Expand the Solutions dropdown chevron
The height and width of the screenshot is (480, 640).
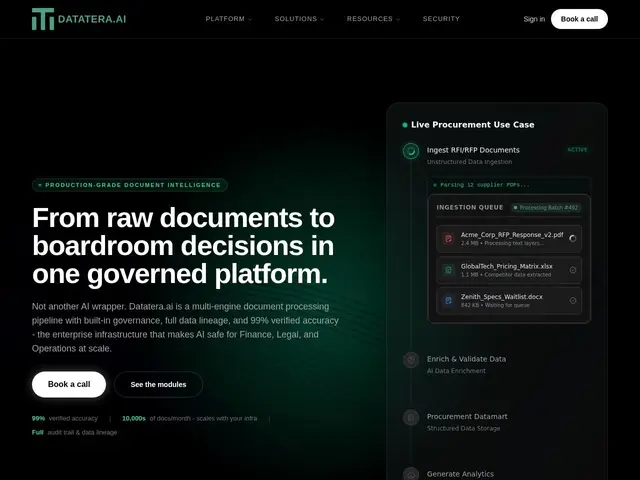pos(322,19)
